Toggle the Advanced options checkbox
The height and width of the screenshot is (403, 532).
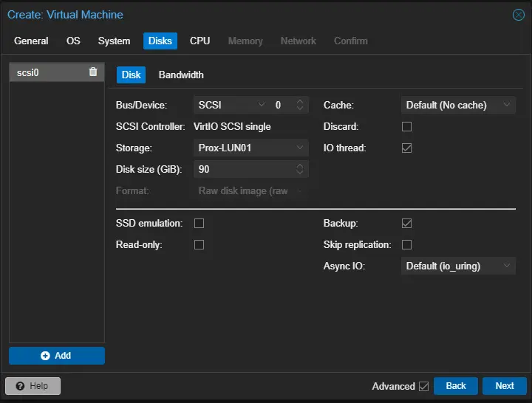(423, 386)
